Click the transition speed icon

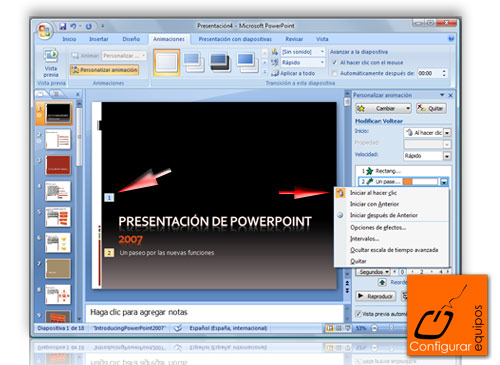point(275,62)
